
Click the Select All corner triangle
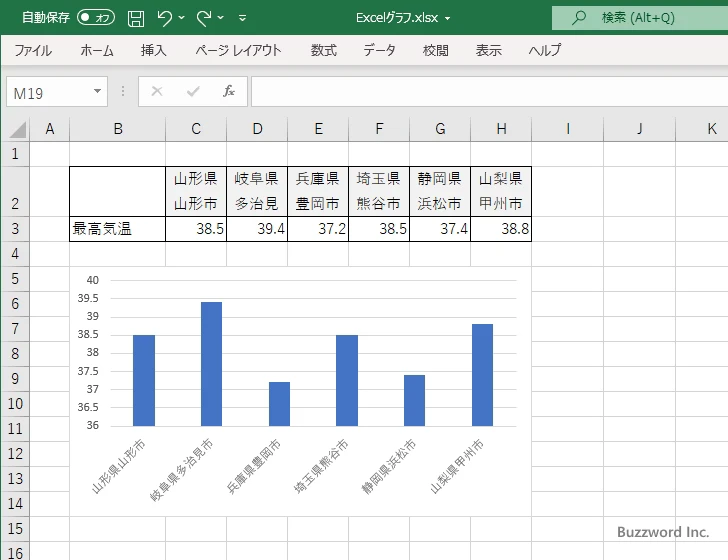click(x=18, y=130)
